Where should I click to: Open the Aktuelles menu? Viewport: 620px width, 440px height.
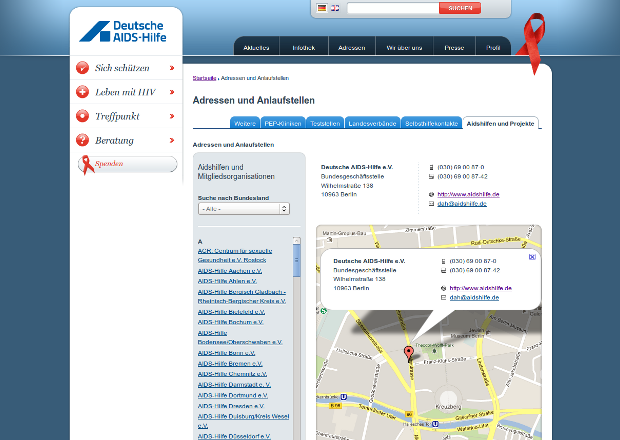[x=256, y=48]
